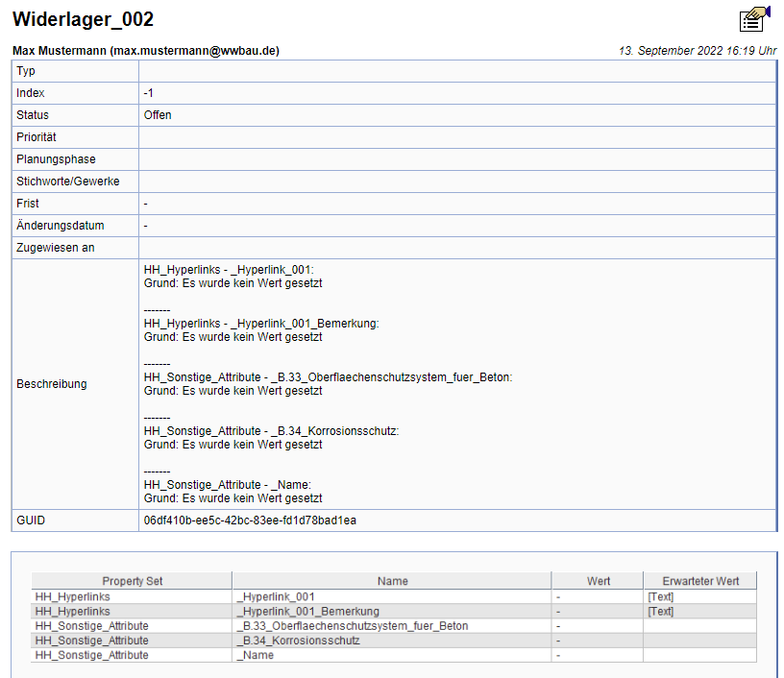Click the empty Planungsphase value field
Viewport: 784px width, 678px height.
[x=456, y=159]
